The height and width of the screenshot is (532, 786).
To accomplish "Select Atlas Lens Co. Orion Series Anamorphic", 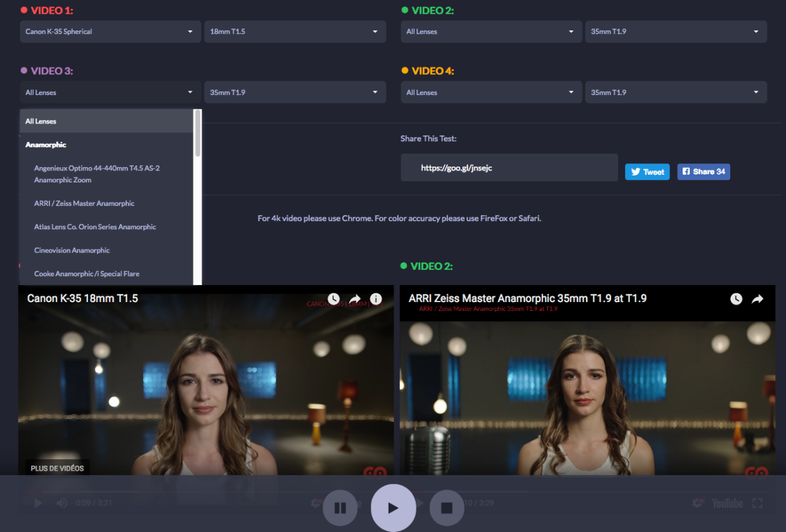I will coord(106,227).
